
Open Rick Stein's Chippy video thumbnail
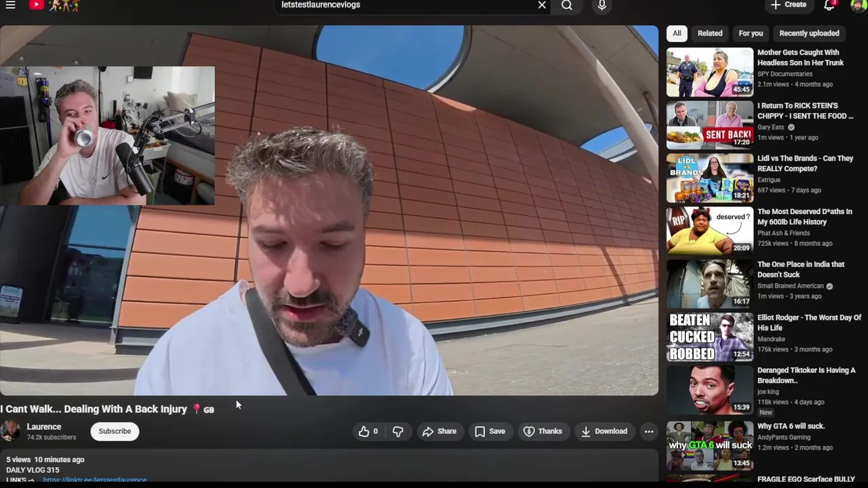click(710, 125)
